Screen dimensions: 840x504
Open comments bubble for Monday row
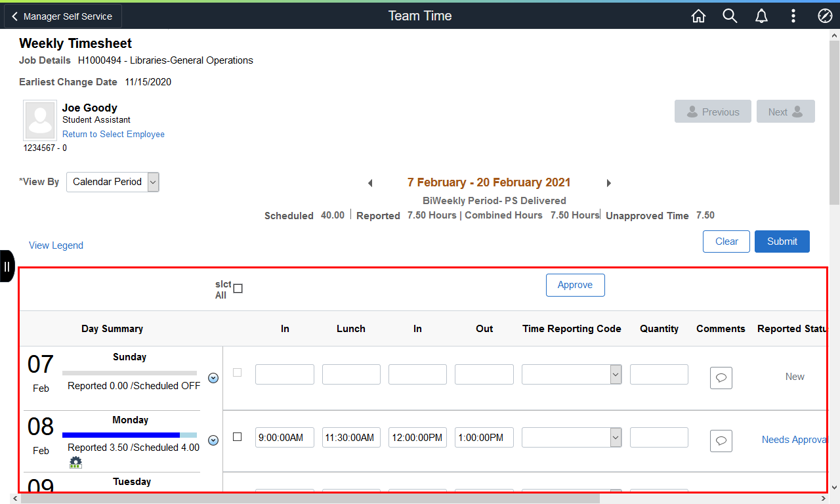click(721, 440)
